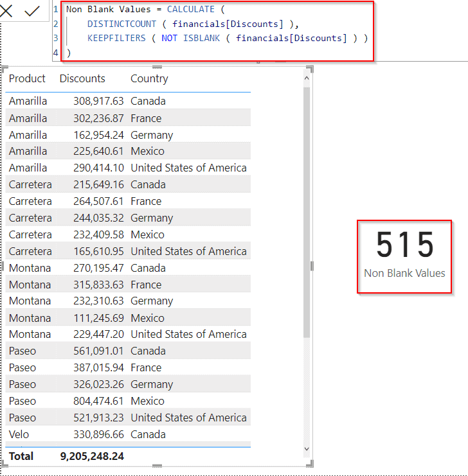This screenshot has width=468, height=476.
Task: Click the DISTINCTCOUNT function in the formula
Action: pyautogui.click(x=122, y=24)
